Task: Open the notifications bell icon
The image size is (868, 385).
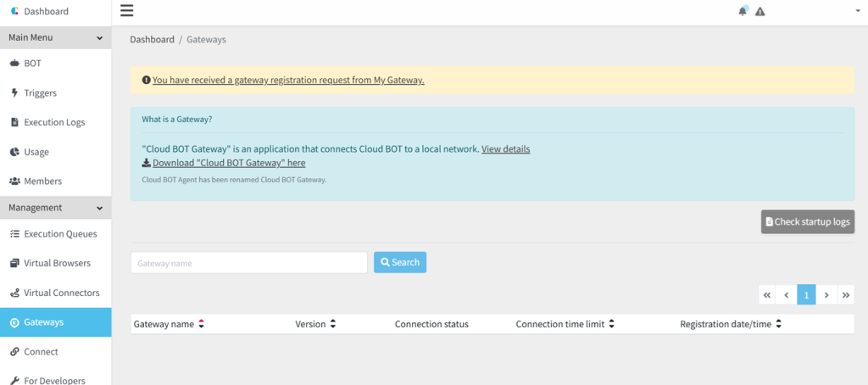Action: 743,11
